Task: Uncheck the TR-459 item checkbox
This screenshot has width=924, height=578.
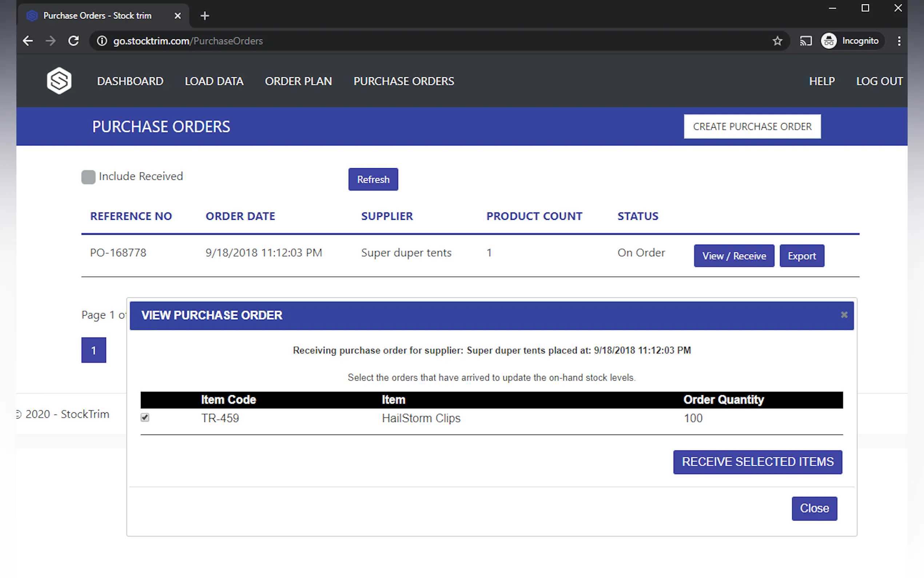Action: click(x=145, y=417)
